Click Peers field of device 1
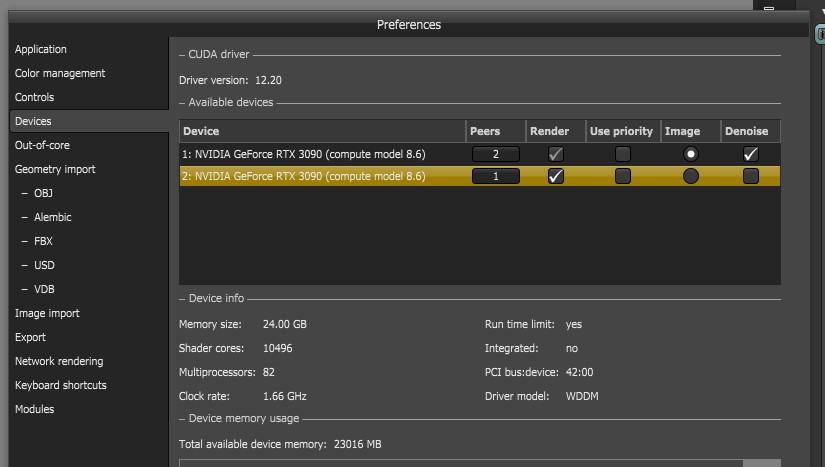Viewport: 825px width, 467px height. (496, 154)
